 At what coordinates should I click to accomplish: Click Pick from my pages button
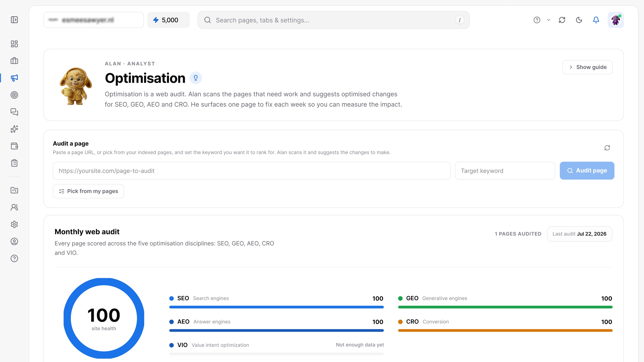tap(88, 191)
